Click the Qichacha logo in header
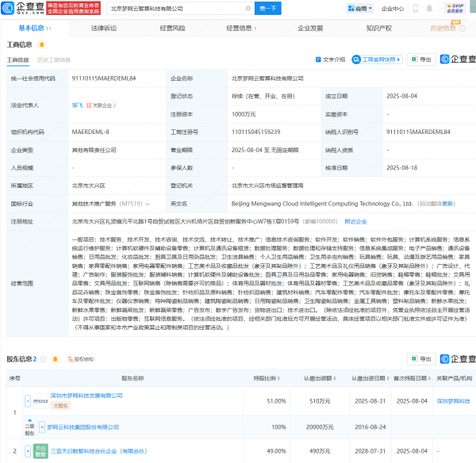The height and width of the screenshot is (463, 476). (x=22, y=9)
